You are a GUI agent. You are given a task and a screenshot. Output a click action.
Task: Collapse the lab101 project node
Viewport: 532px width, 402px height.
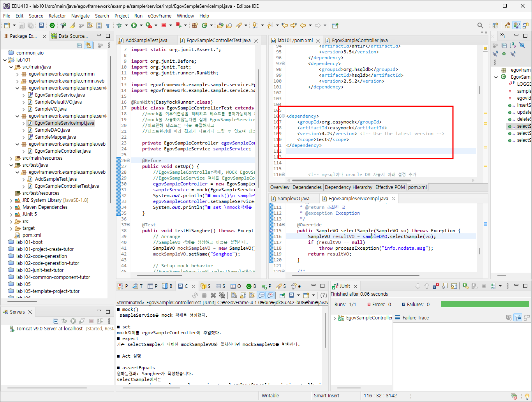click(5, 60)
